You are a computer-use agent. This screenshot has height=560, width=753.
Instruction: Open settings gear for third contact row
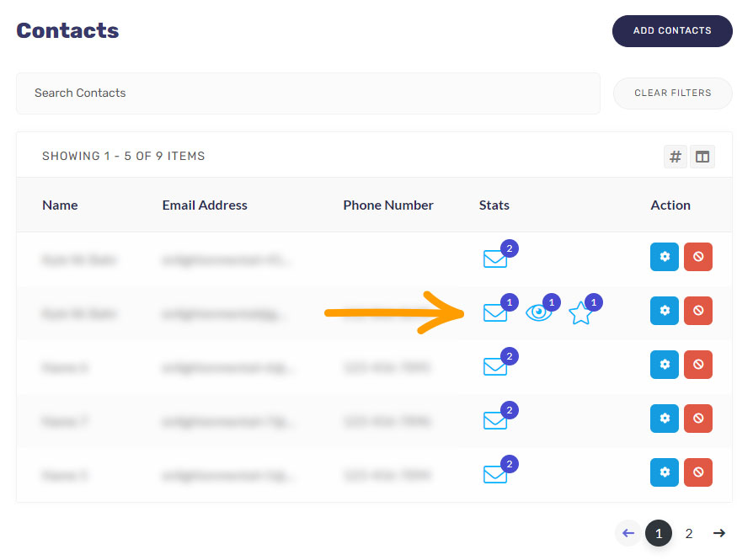pos(665,365)
